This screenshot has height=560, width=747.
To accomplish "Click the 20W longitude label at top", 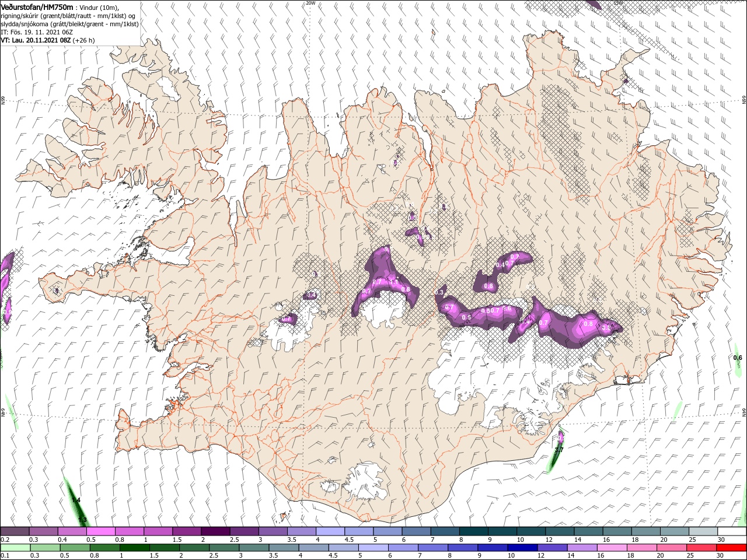I will pos(310,3).
